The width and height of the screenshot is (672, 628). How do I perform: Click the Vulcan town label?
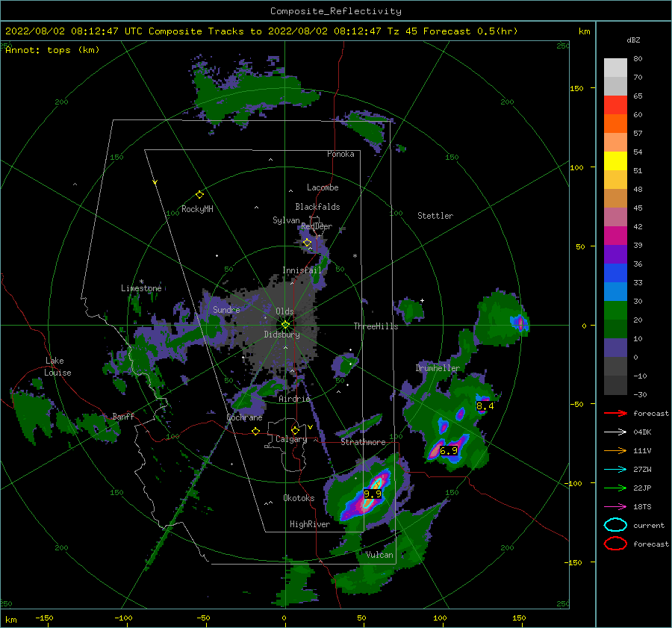tap(379, 555)
